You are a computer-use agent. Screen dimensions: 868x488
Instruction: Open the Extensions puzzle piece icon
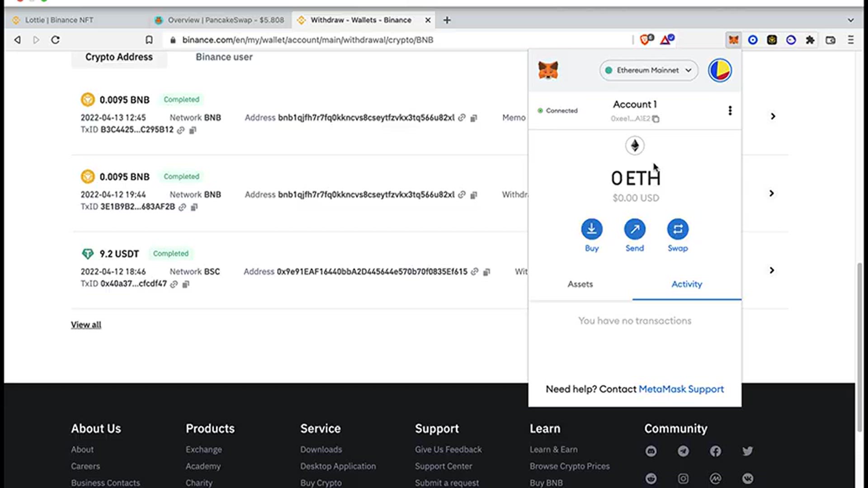810,40
